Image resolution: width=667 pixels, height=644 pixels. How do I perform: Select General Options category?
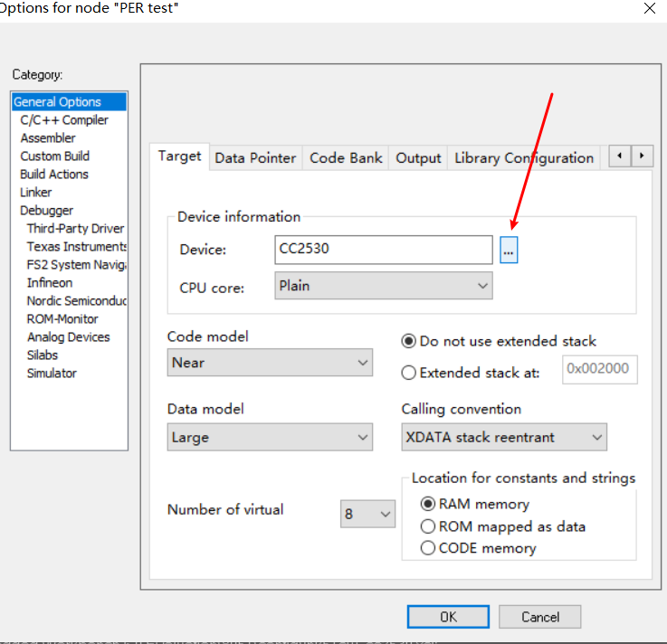click(x=70, y=102)
